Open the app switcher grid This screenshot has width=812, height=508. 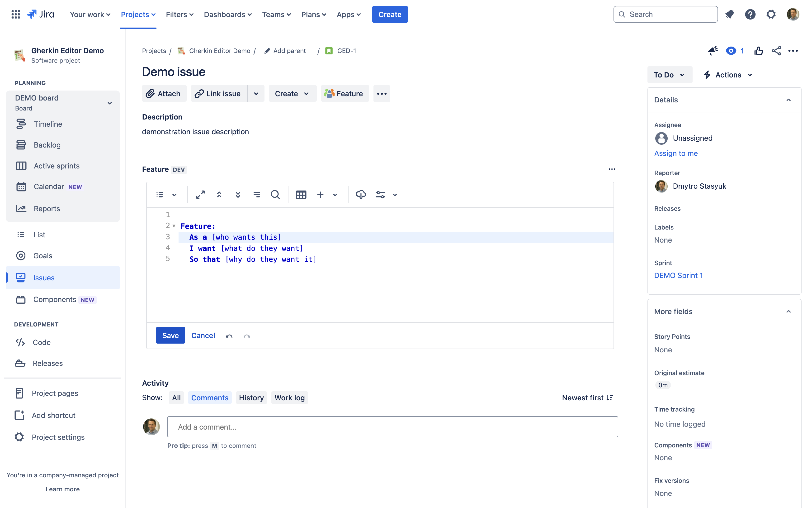pos(16,14)
